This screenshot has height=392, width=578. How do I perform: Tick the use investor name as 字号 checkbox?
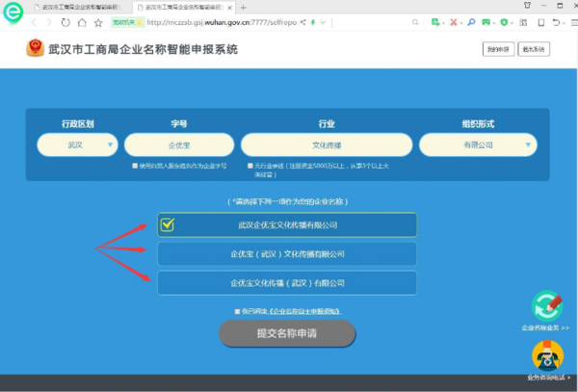pyautogui.click(x=135, y=166)
